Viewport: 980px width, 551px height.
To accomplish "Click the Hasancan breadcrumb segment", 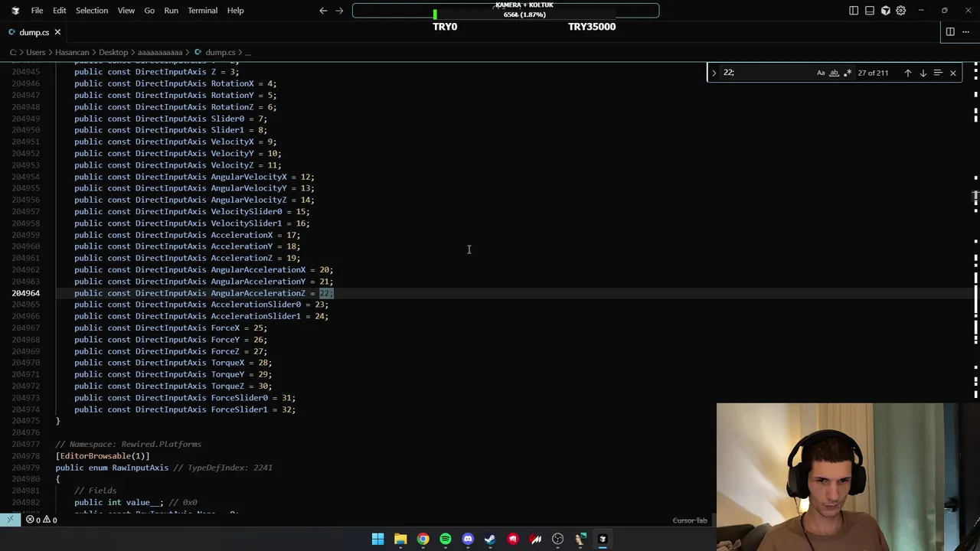I will tap(72, 53).
